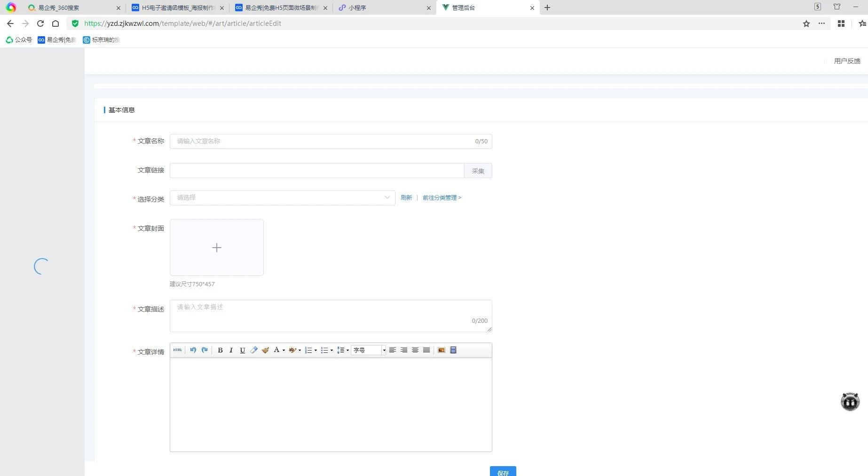Open the address bar three-dot menu
The width and height of the screenshot is (868, 476).
coord(821,23)
